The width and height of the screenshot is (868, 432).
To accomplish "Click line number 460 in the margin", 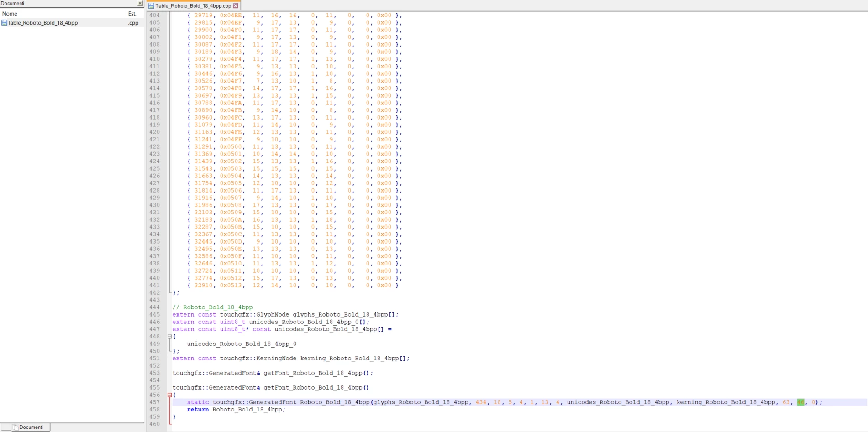I will coord(154,424).
